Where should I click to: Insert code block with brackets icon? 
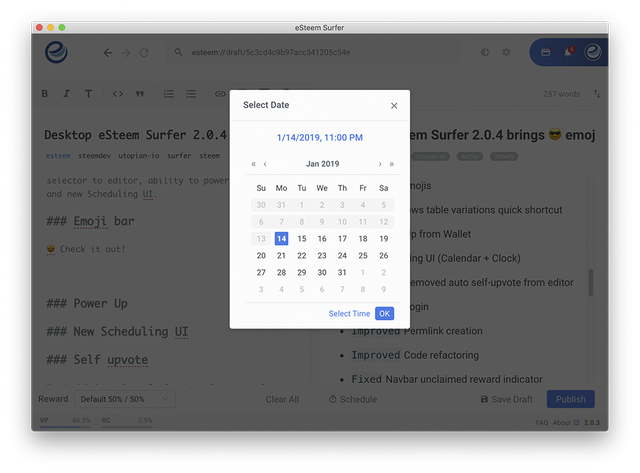coord(118,94)
